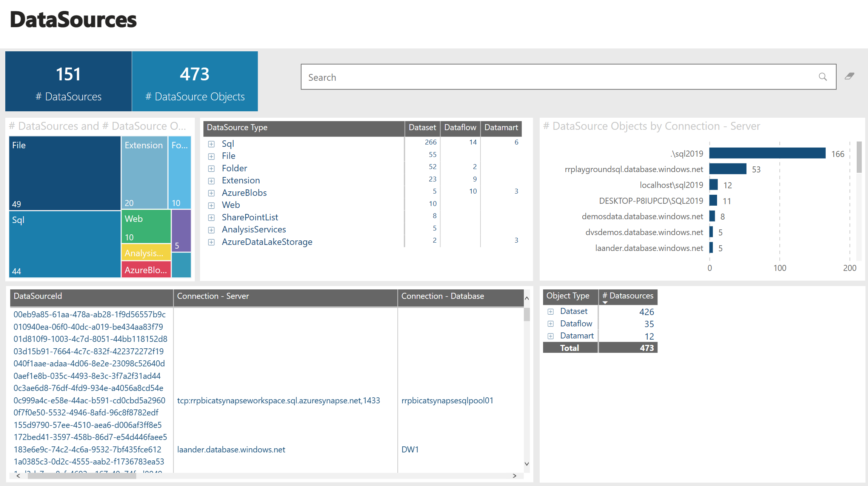The height and width of the screenshot is (486, 868).
Task: Click the eraser clear-search icon
Action: (849, 76)
